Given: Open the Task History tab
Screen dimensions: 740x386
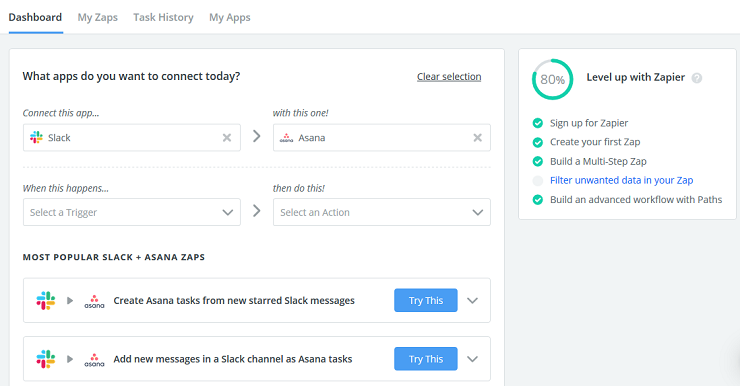Looking at the screenshot, I should click(163, 17).
